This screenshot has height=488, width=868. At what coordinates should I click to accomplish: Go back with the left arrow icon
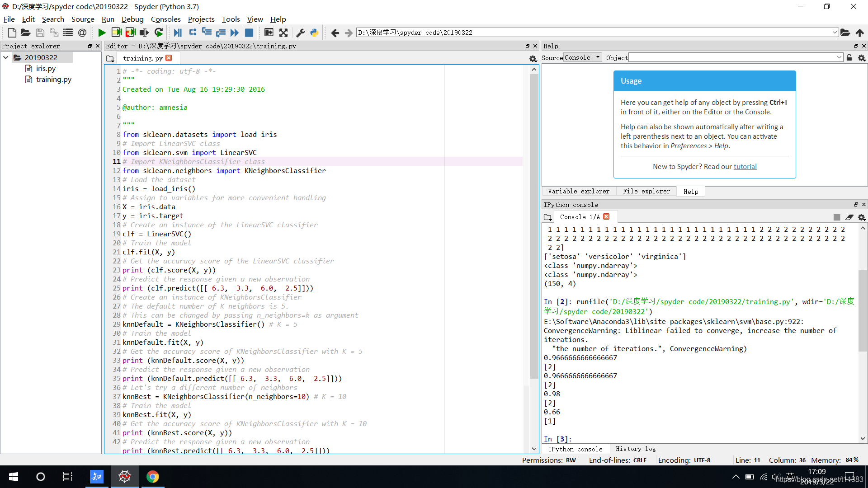click(335, 33)
